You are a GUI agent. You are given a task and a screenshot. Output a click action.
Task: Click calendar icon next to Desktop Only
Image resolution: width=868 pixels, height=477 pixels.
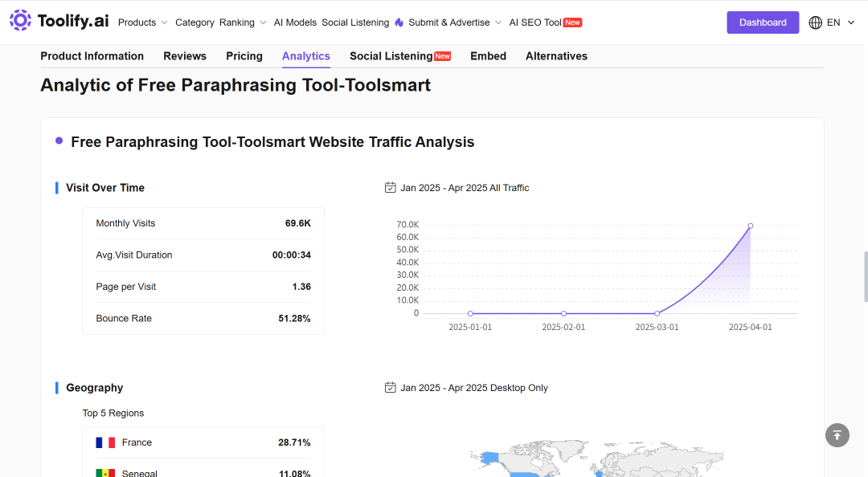pyautogui.click(x=391, y=387)
